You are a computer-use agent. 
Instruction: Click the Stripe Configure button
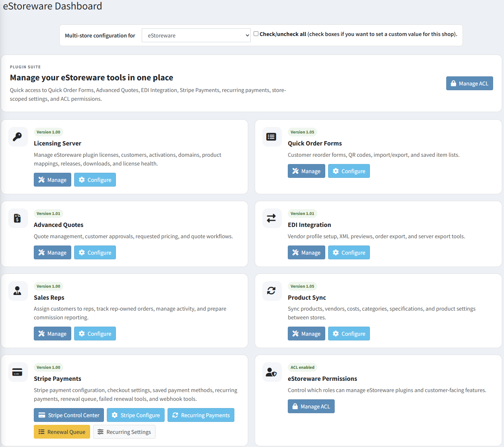click(136, 415)
